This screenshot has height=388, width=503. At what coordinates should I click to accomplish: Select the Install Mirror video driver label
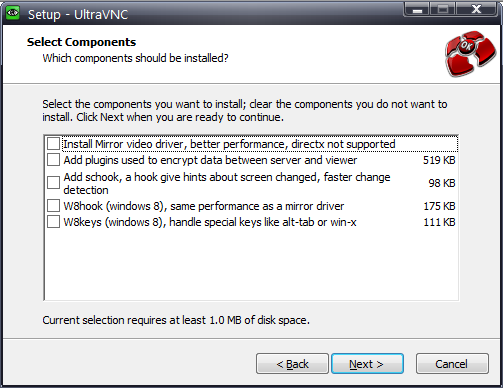pyautogui.click(x=229, y=144)
